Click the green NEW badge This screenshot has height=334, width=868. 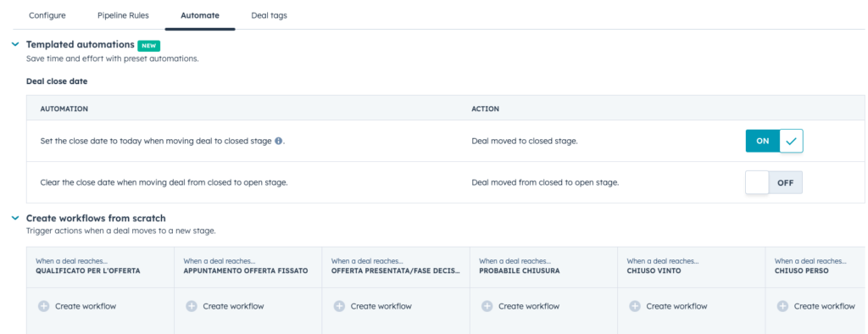149,46
